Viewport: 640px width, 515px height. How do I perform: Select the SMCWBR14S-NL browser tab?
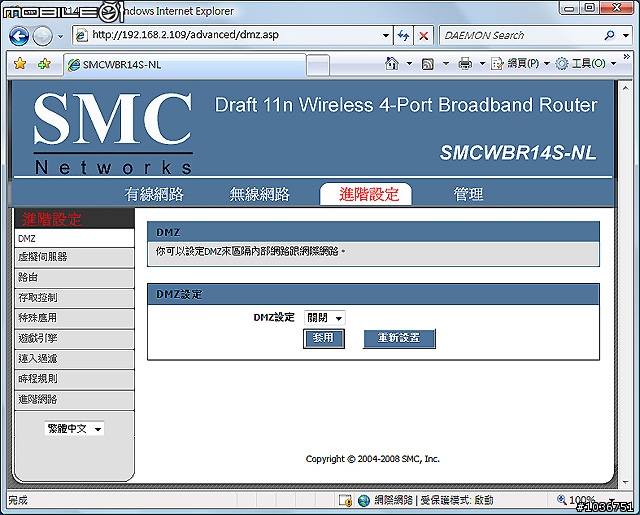[184, 64]
